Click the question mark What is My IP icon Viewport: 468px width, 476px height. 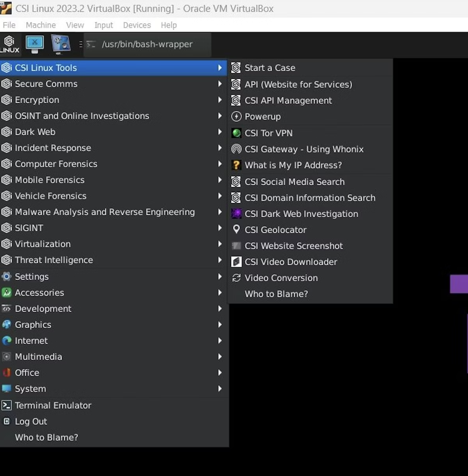tap(236, 165)
